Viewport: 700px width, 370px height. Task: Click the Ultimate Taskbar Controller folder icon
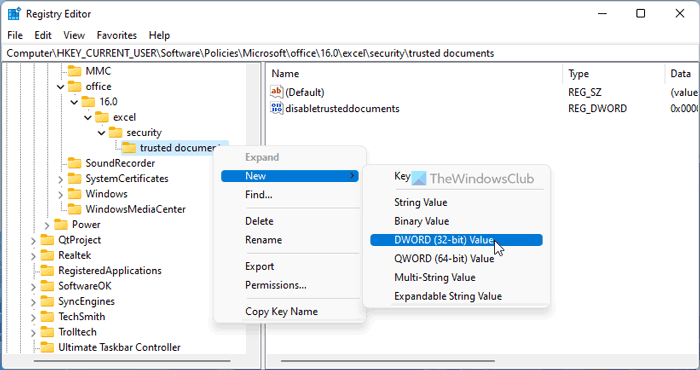(x=47, y=347)
